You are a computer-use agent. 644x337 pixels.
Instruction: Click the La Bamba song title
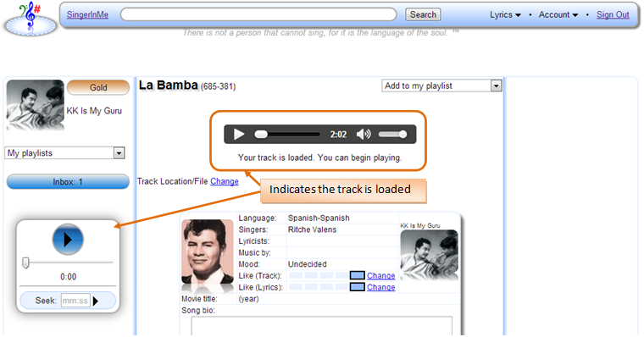(x=169, y=86)
